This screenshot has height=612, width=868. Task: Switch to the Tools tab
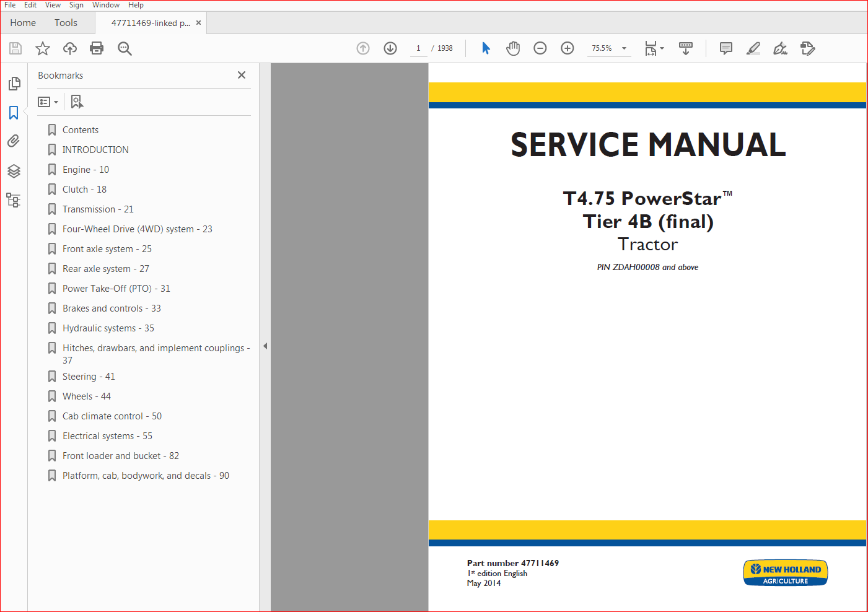[66, 23]
